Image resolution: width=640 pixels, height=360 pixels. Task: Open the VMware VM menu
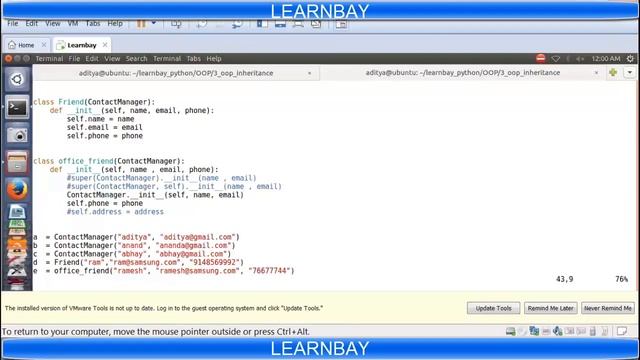pos(73,24)
